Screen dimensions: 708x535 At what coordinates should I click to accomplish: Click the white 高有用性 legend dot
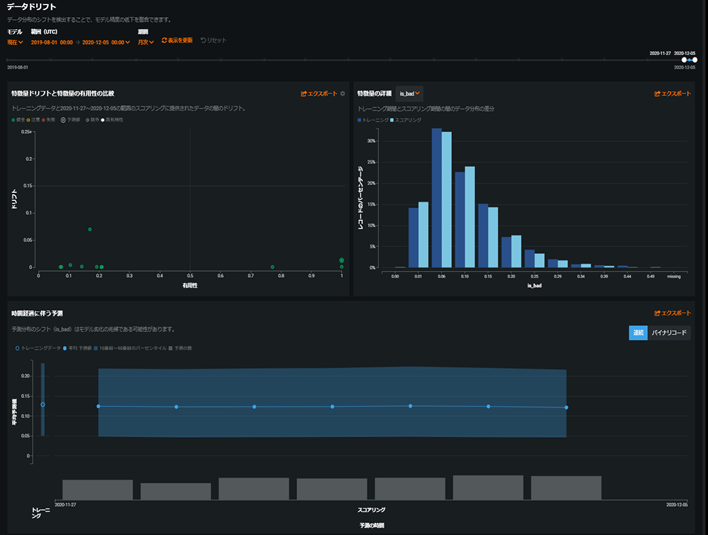click(x=102, y=120)
